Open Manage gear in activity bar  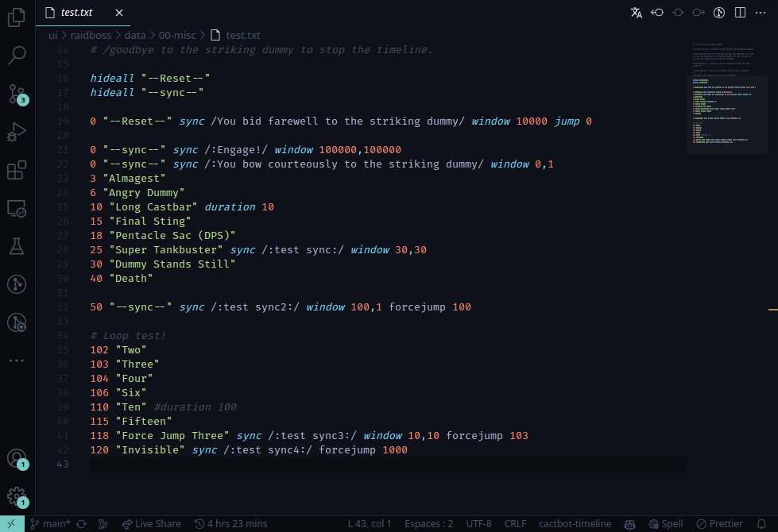tap(17, 496)
